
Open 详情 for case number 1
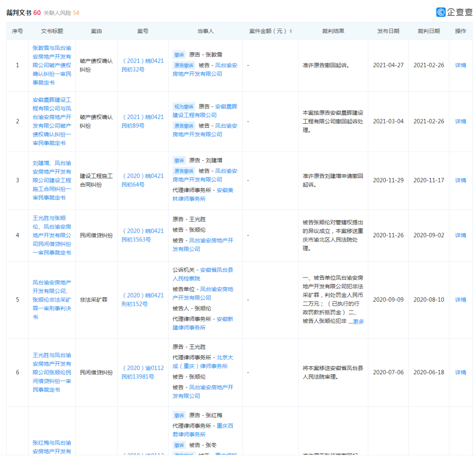[x=460, y=65]
